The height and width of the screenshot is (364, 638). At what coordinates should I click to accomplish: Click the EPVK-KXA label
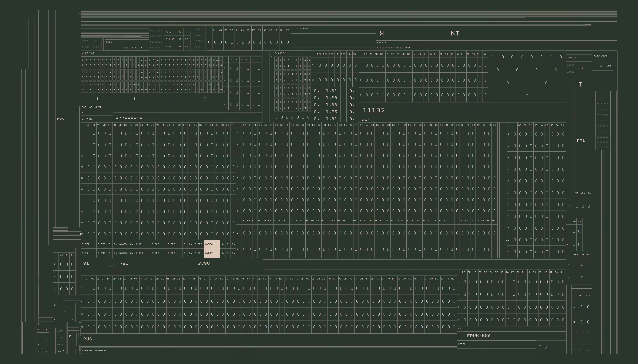[479, 336]
